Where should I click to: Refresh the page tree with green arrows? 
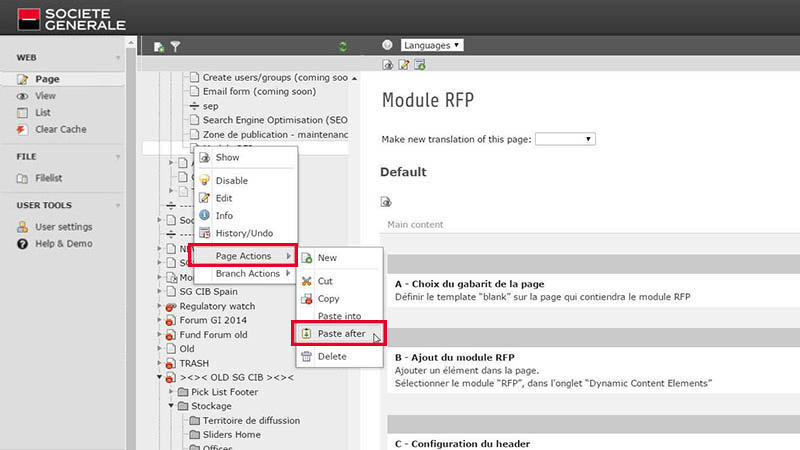343,47
